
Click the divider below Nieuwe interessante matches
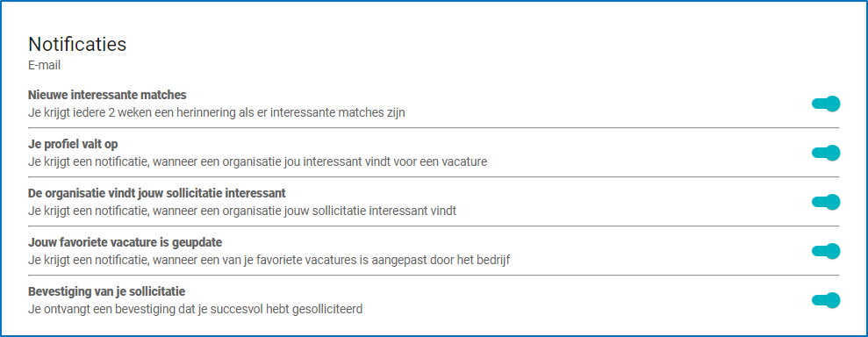pos(434,128)
